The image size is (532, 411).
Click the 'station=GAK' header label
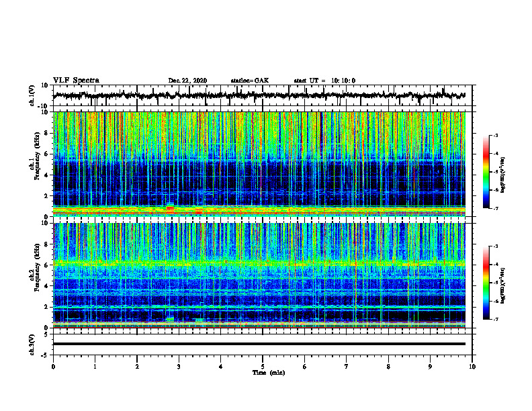point(250,81)
